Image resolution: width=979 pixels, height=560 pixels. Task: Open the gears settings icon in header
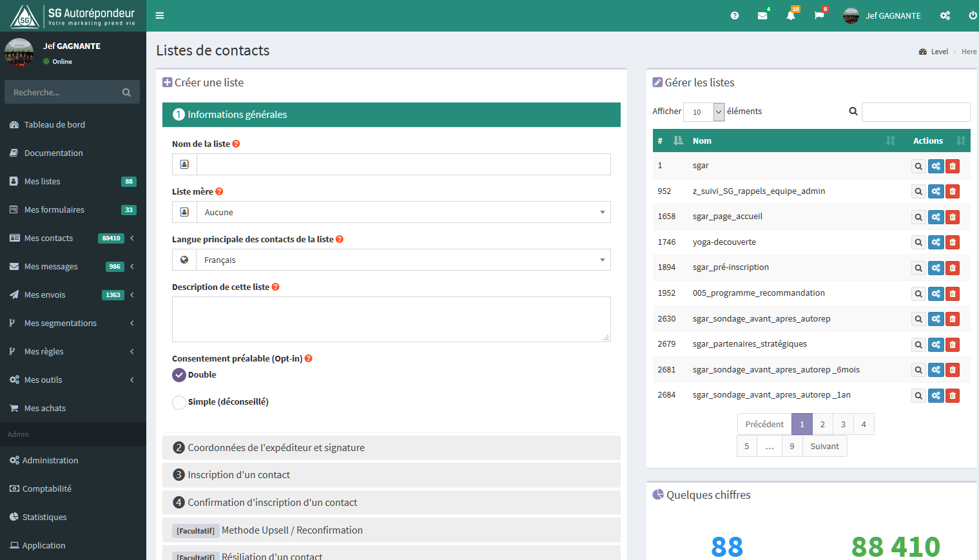tap(945, 15)
